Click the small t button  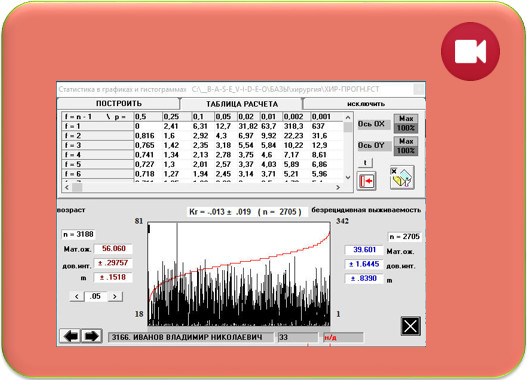click(x=365, y=163)
